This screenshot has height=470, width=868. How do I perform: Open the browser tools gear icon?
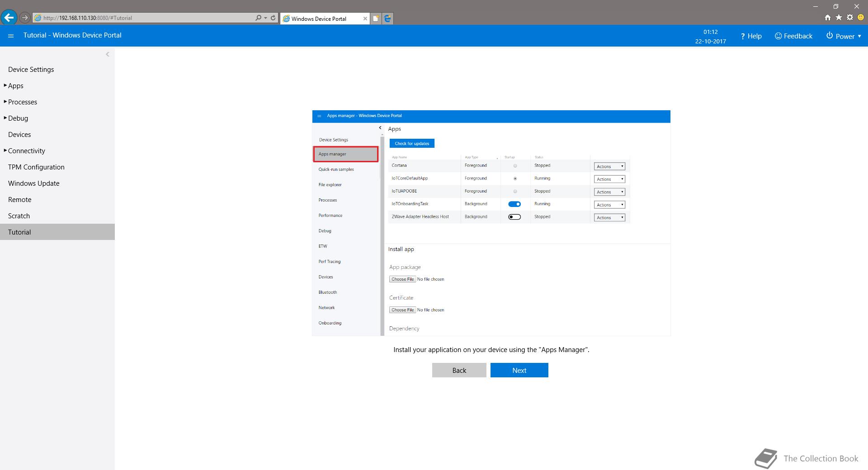tap(850, 18)
